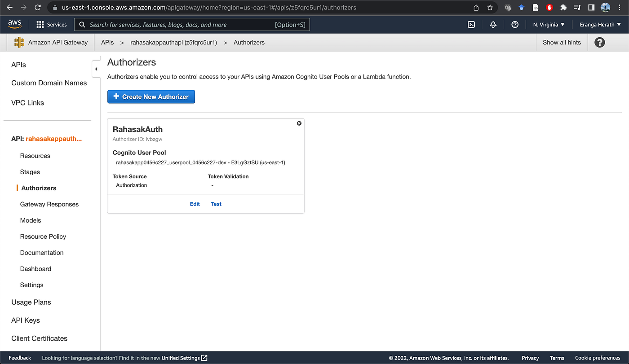Open the rahasakappauthapi breadcrumb
The image size is (629, 364).
click(x=173, y=43)
